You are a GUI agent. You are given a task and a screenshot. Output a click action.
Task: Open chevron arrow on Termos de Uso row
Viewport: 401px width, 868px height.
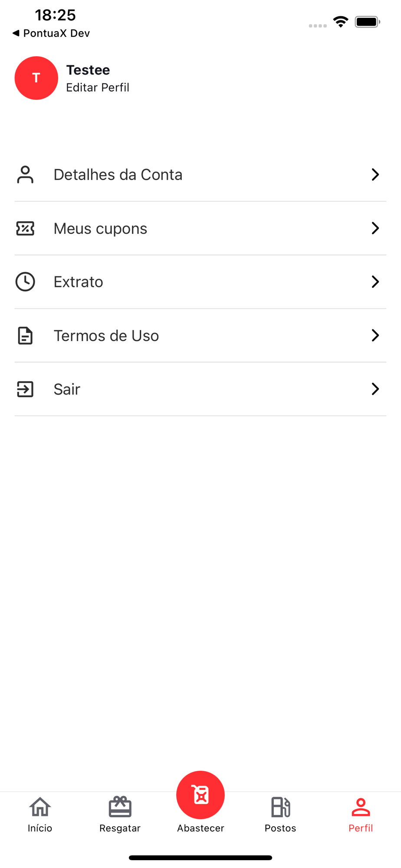[x=375, y=335]
